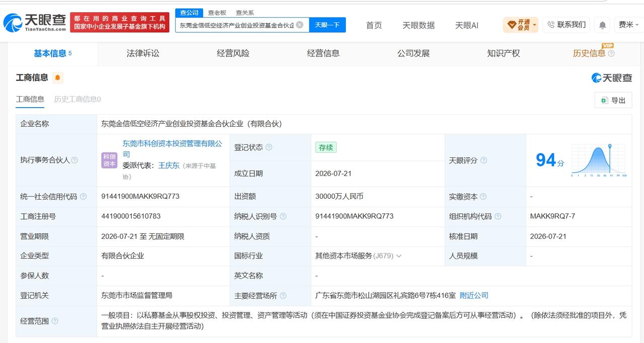Viewport: 644px width, 343px height.
Task: Click the 天眼一下 search button
Action: [x=327, y=25]
